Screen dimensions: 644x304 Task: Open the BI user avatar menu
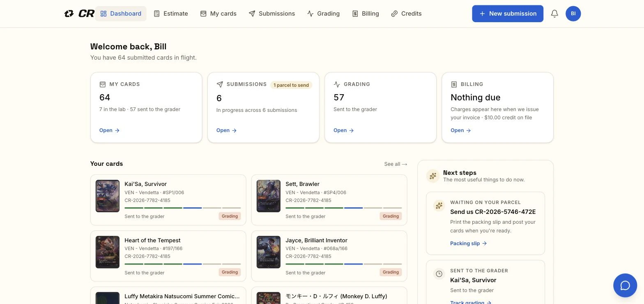(573, 14)
